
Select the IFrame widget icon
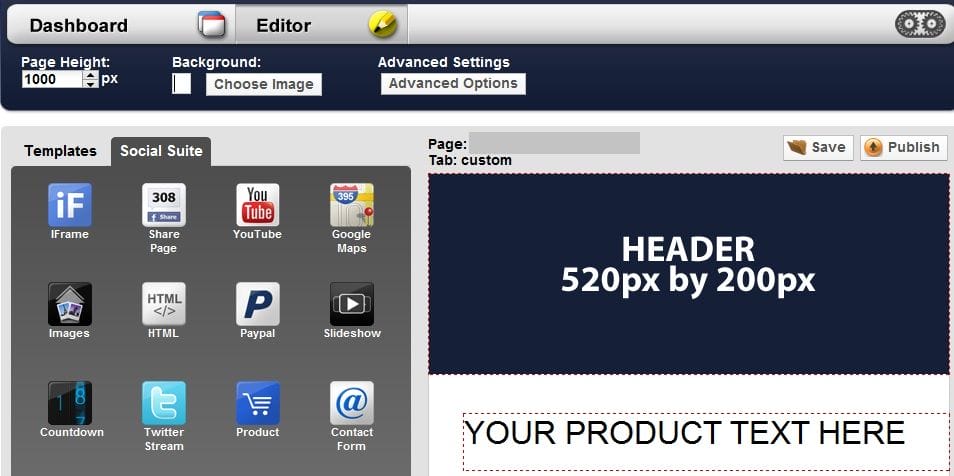click(69, 205)
